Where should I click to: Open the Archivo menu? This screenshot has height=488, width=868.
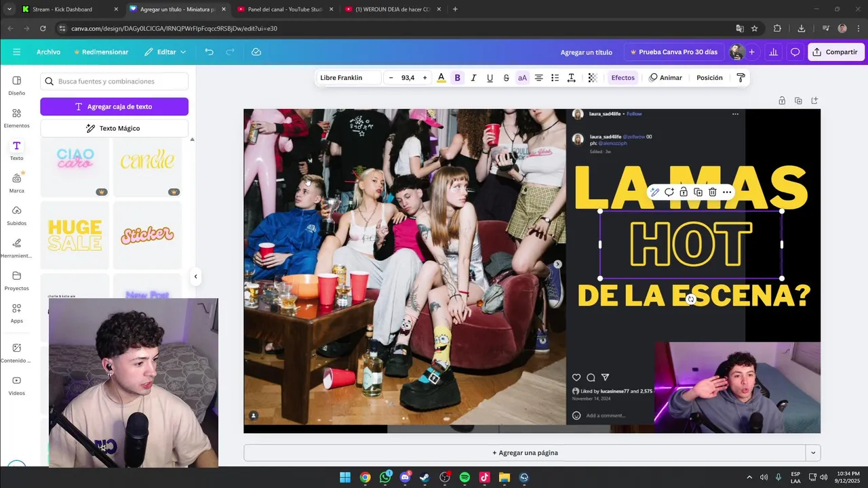[x=48, y=52]
